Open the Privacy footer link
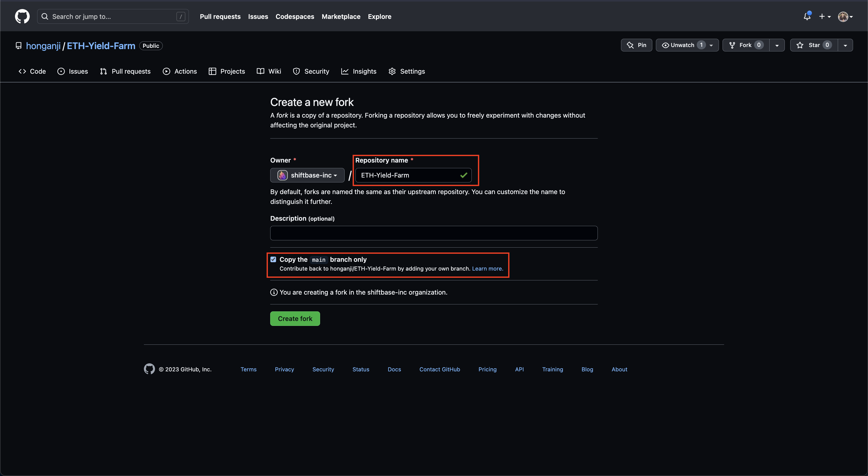This screenshot has width=868, height=476. pos(284,370)
